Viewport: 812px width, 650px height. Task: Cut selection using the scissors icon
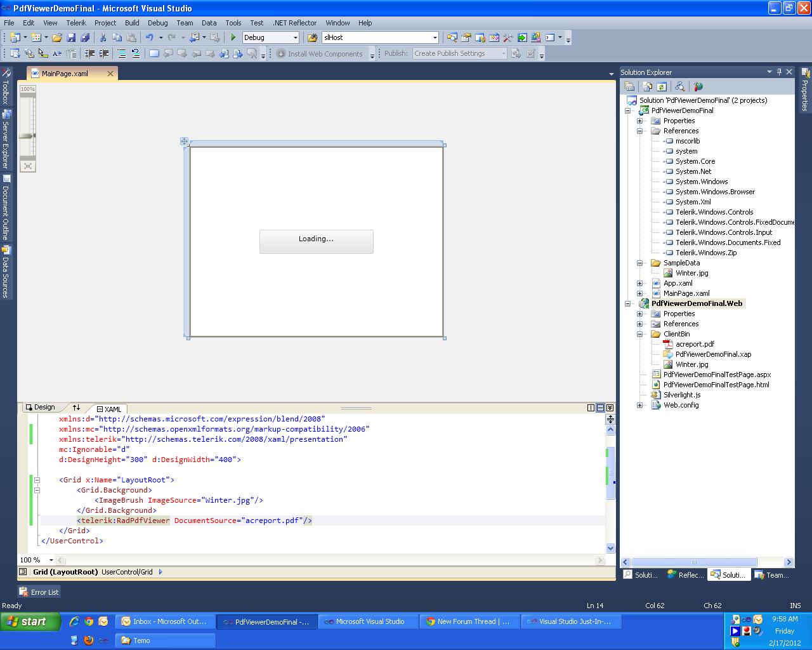[x=103, y=38]
